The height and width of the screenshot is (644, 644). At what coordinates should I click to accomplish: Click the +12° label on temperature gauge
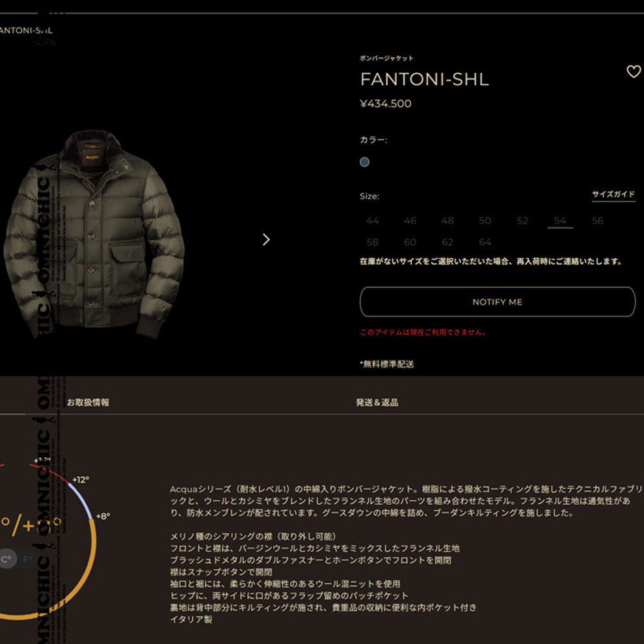click(x=81, y=479)
